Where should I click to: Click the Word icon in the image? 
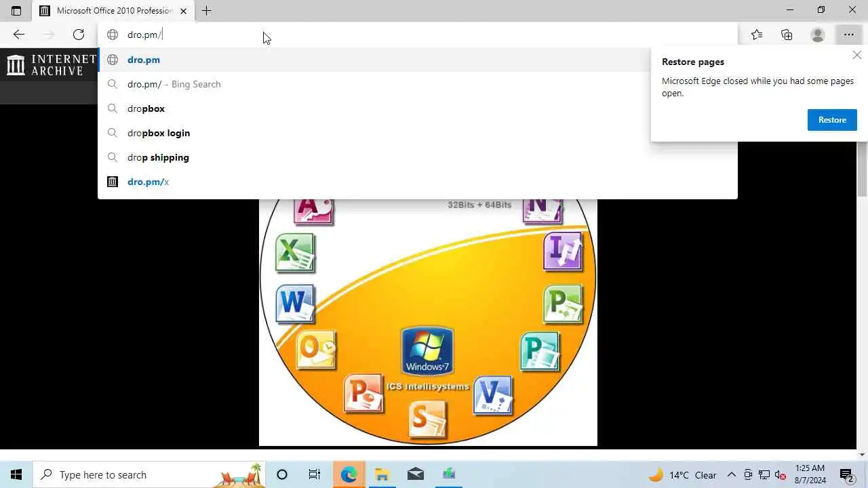(x=295, y=304)
